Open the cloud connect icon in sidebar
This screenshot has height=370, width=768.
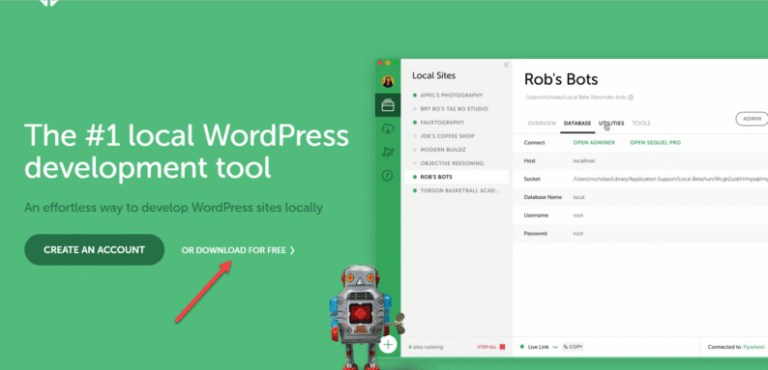pos(387,129)
